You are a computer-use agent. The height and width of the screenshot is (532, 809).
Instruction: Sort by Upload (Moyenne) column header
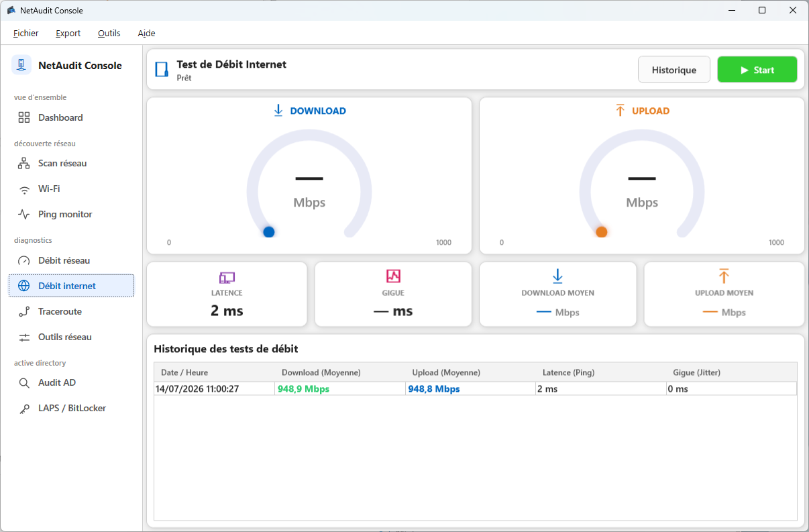coord(471,372)
